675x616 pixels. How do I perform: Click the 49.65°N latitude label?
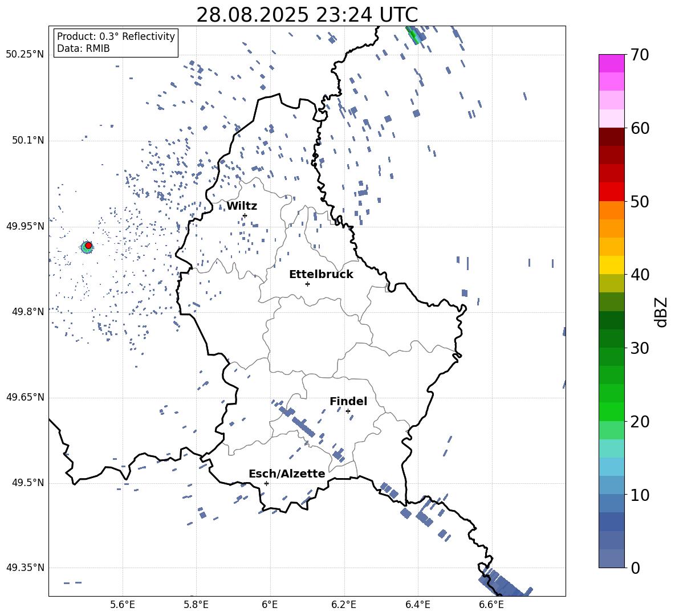tap(25, 397)
